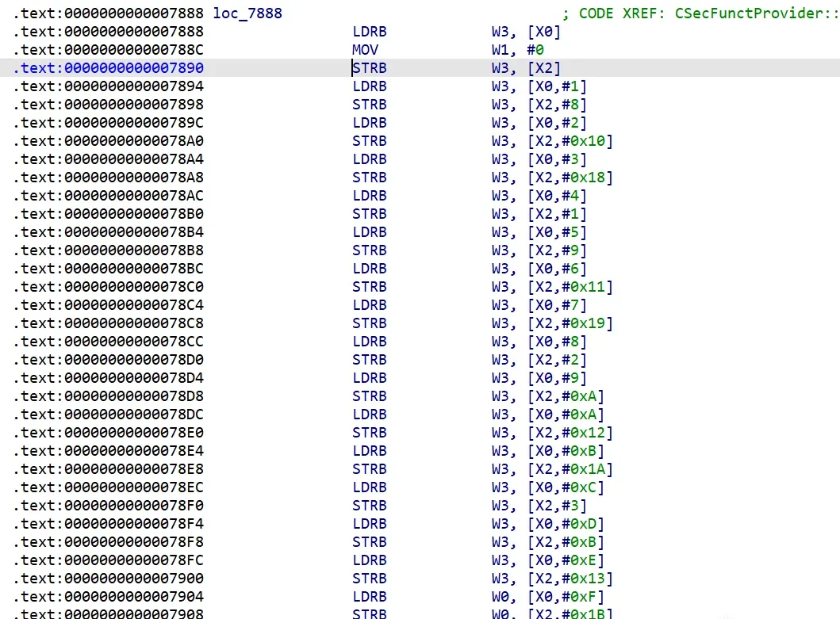Click address .text:0000000000007904

click(x=108, y=596)
